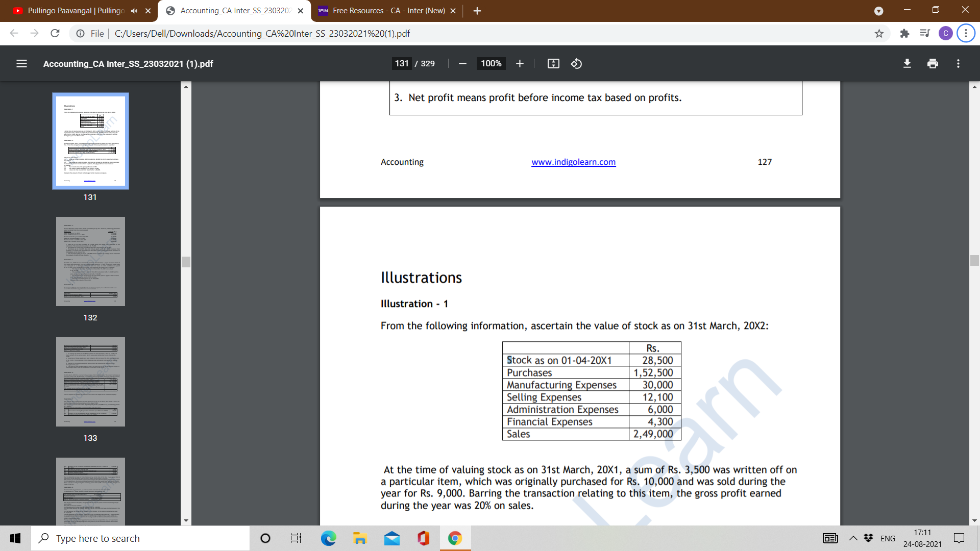Select page 132 thumbnail
This screenshot has height=551, width=980.
click(90, 261)
